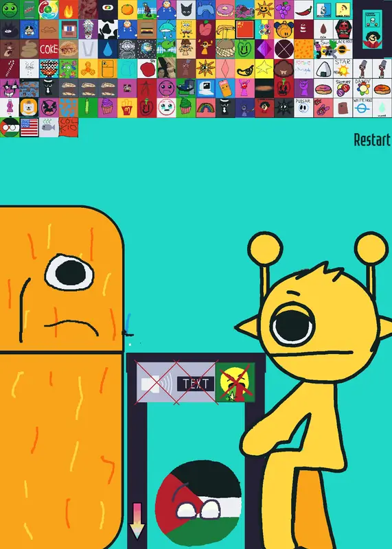Select the old computer tile
This screenshot has width=392, height=549.
pyautogui.click(x=206, y=89)
